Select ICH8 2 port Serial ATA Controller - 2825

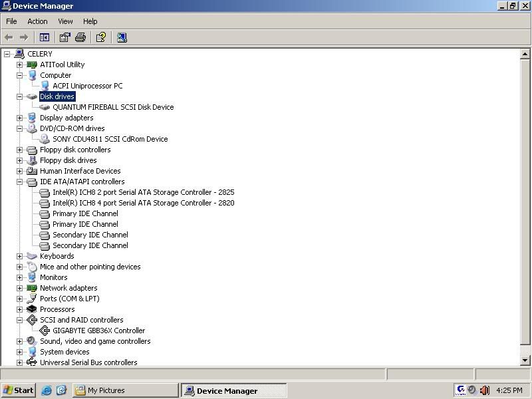pos(143,192)
